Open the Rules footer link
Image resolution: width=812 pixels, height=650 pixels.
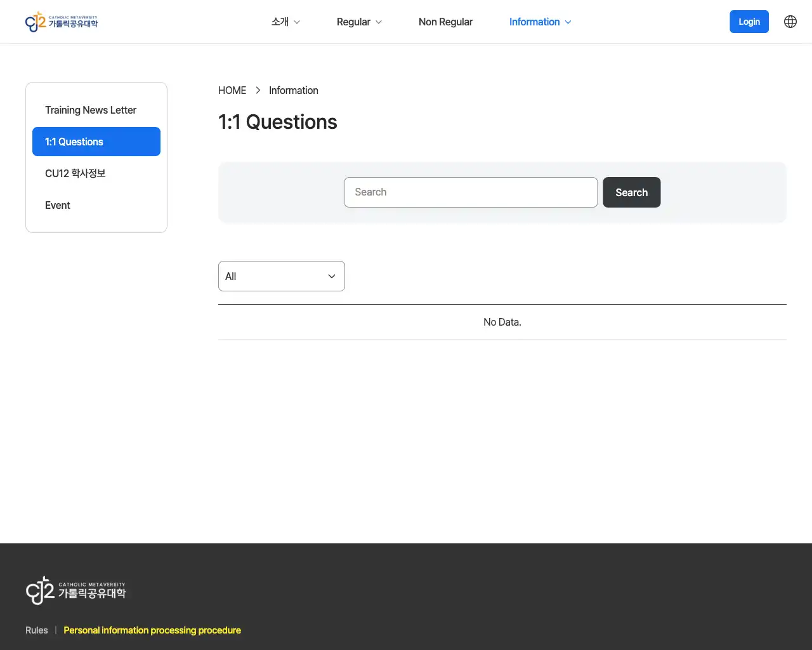tap(37, 630)
